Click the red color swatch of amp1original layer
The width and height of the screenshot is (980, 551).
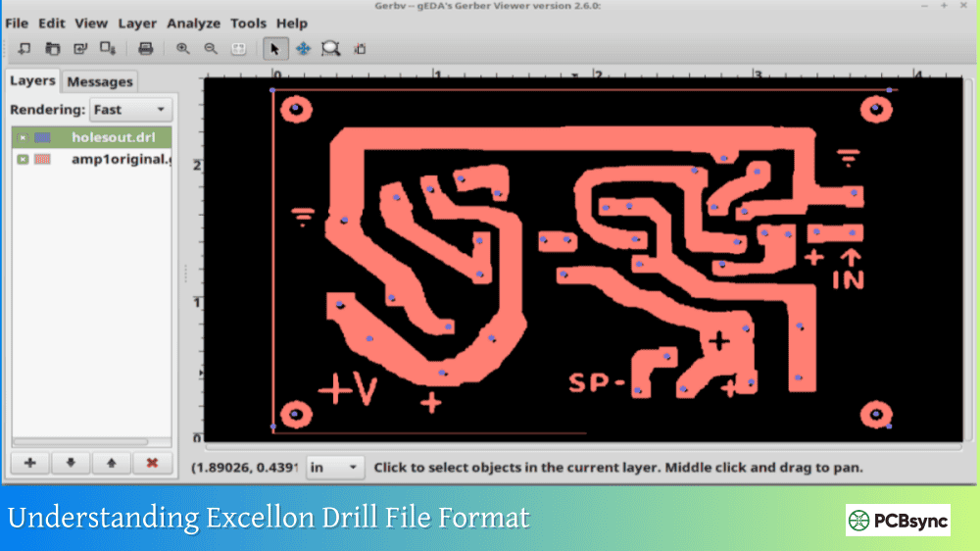point(42,159)
